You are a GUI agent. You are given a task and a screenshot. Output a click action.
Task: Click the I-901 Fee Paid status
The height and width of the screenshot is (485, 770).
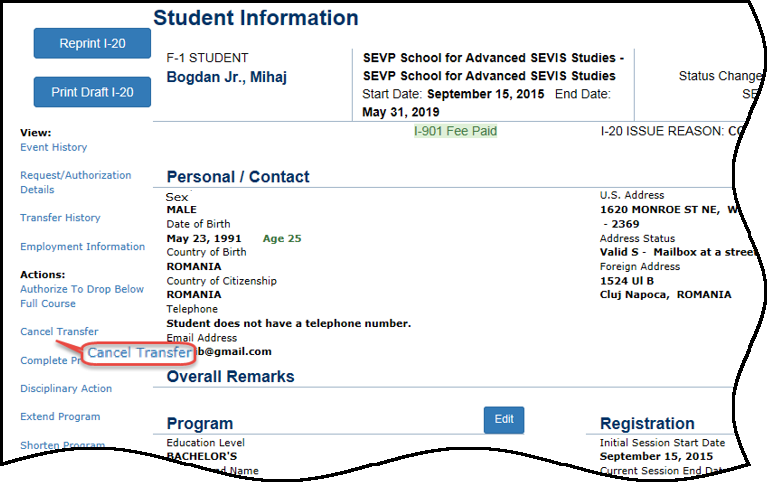(x=455, y=131)
